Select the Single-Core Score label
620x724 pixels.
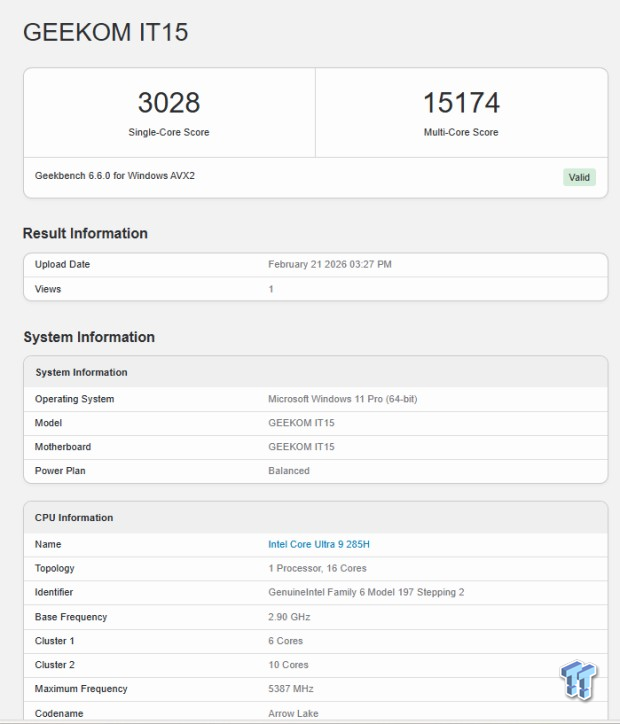(169, 132)
